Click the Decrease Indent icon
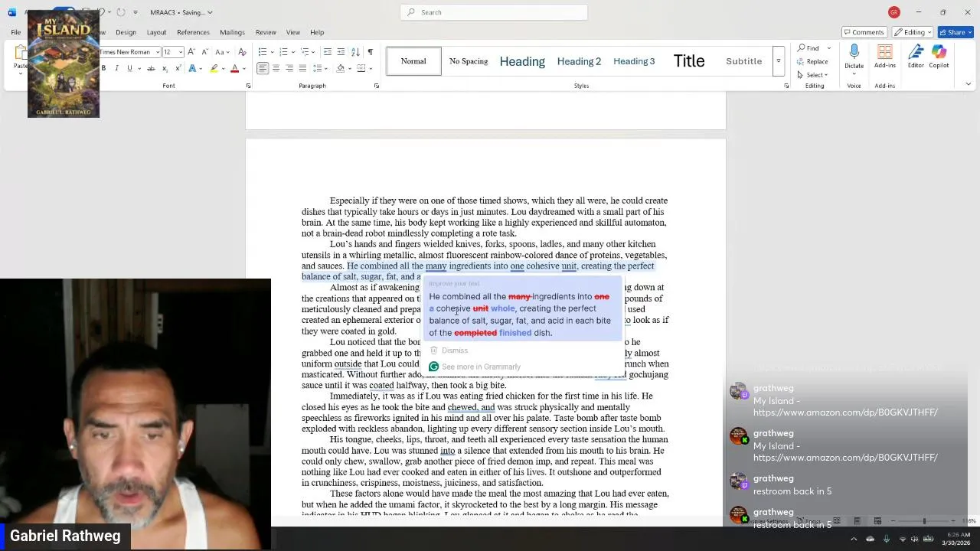The height and width of the screenshot is (551, 980). tap(328, 52)
